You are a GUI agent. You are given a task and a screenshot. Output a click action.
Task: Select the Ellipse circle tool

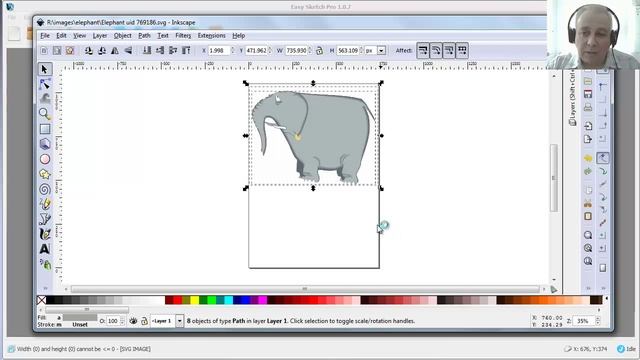click(x=45, y=159)
